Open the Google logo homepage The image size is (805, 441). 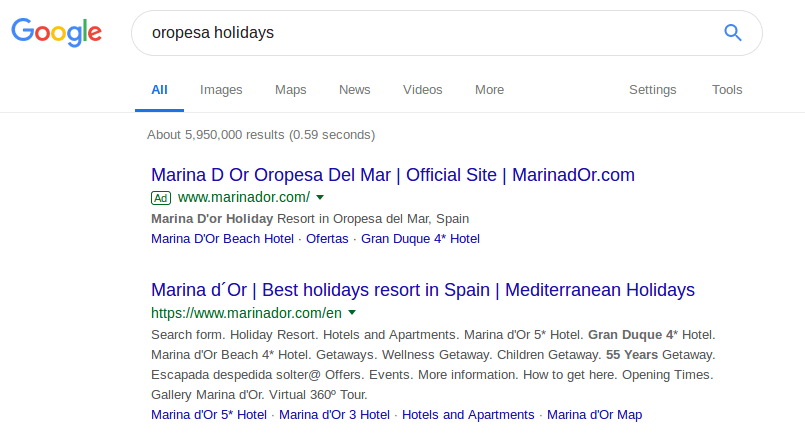[x=56, y=32]
